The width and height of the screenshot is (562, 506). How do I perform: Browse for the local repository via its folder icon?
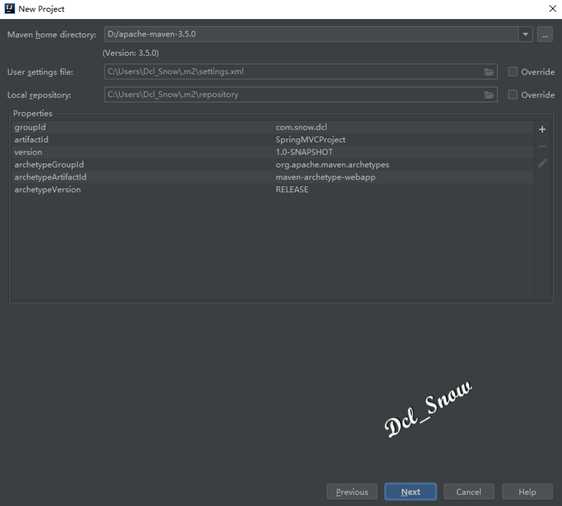click(489, 95)
